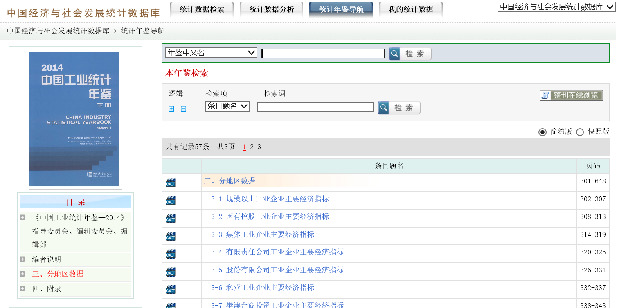Remove a search condition with minus icon

pyautogui.click(x=184, y=109)
